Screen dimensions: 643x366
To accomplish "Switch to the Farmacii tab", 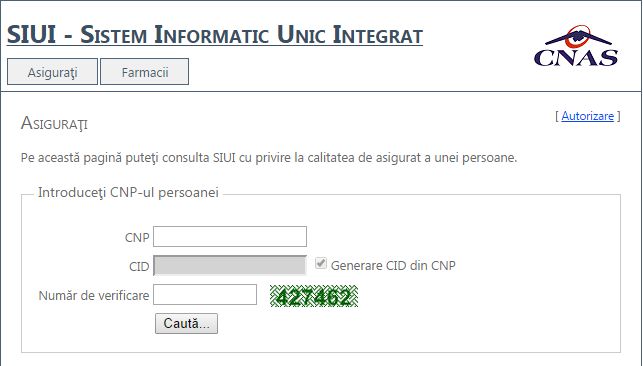I will tap(145, 72).
